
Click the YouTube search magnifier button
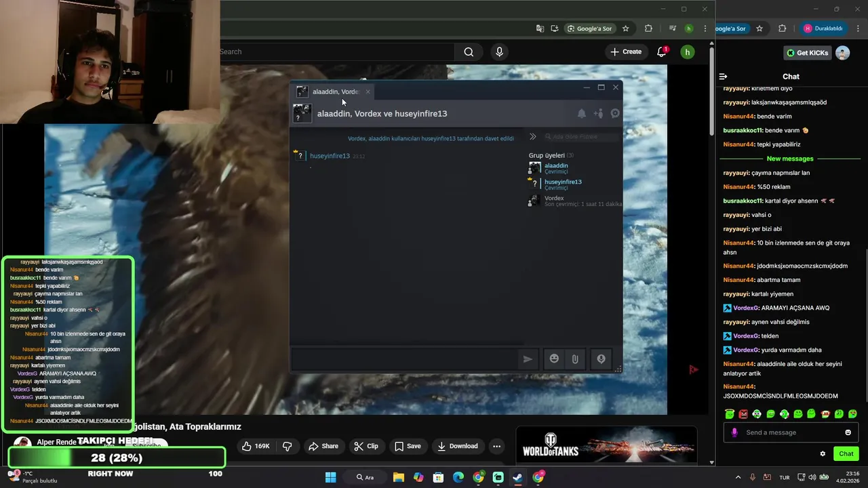[469, 52]
